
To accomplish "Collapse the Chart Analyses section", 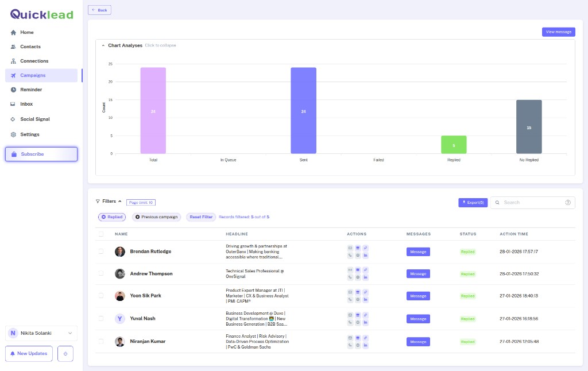I will coord(103,45).
